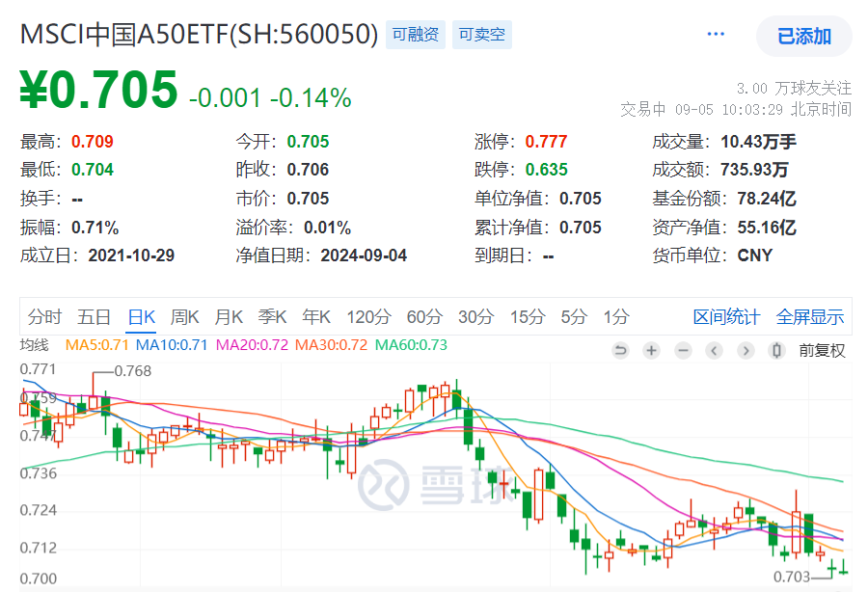Select the 季K chart tab
The image size is (868, 592).
(272, 317)
